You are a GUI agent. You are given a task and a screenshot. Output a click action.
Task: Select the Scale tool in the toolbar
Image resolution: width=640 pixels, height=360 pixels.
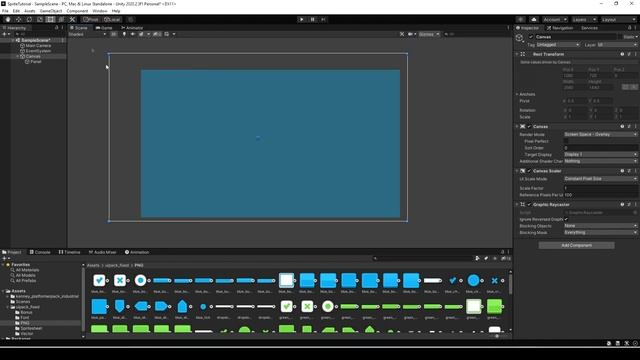[40, 20]
